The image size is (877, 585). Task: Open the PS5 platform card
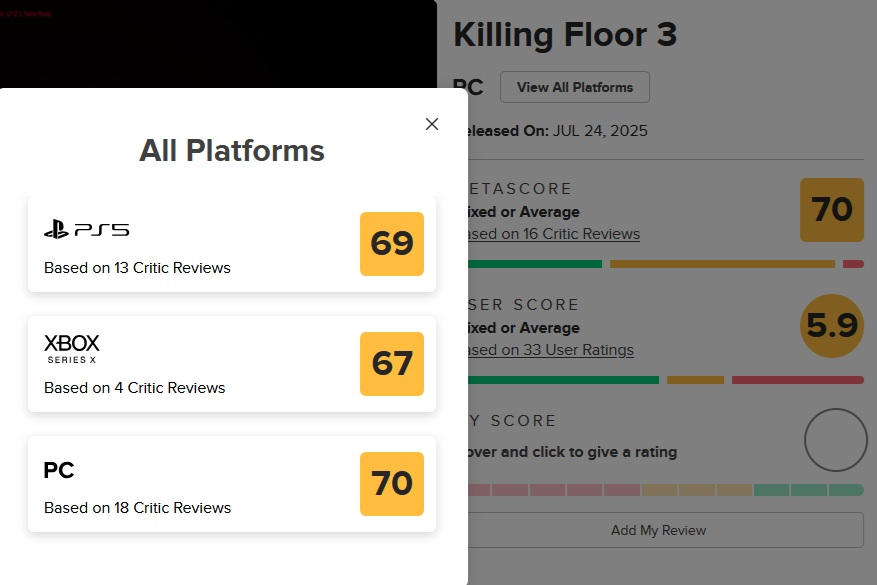[x=232, y=244]
